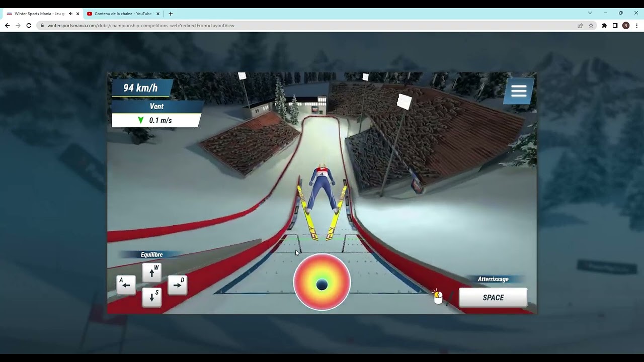Mute audio icon on Winter Sports Mania tab
Screen dimensions: 644x362
click(x=70, y=14)
